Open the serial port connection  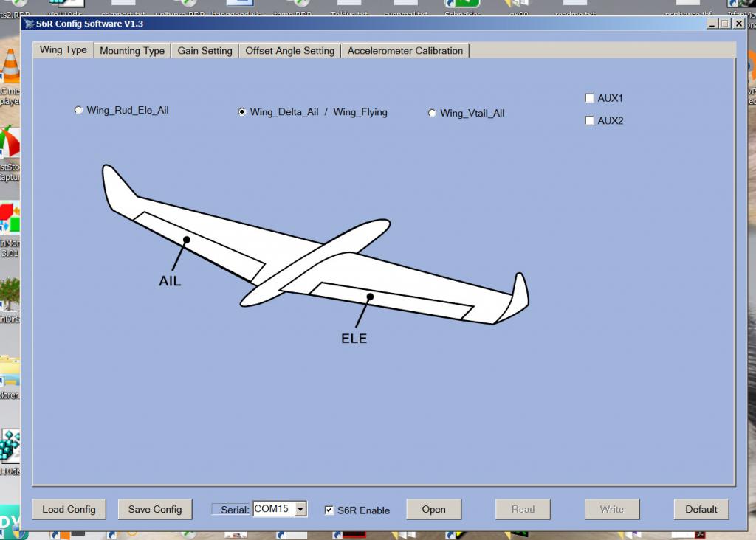tap(433, 509)
